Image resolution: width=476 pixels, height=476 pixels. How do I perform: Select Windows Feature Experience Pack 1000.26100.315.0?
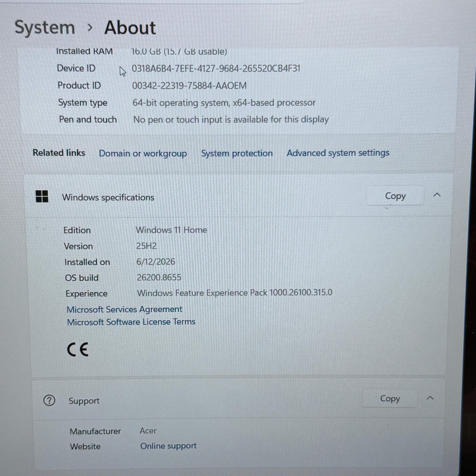[235, 293]
